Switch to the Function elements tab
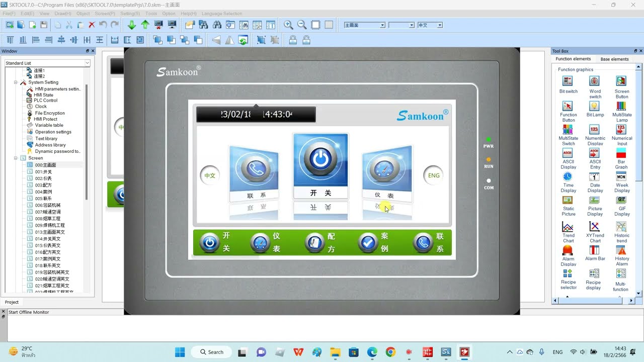 click(573, 59)
